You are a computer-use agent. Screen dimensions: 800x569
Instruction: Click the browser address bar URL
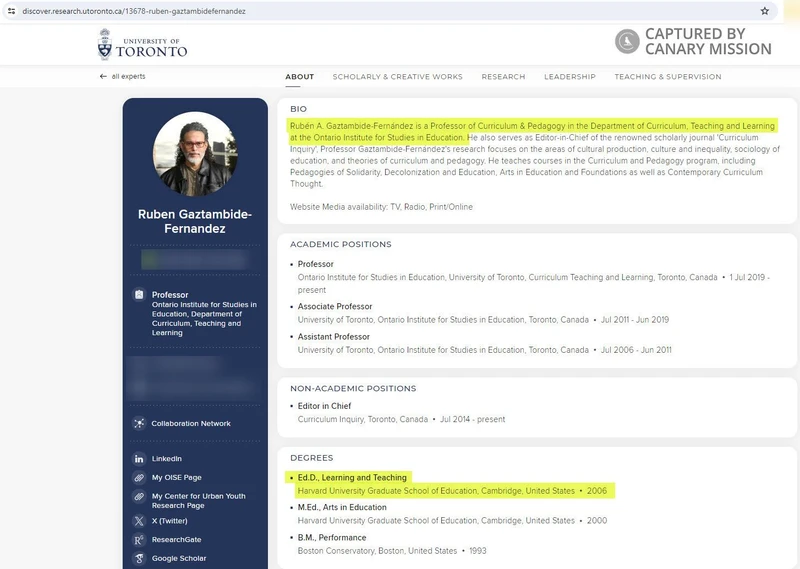click(134, 11)
